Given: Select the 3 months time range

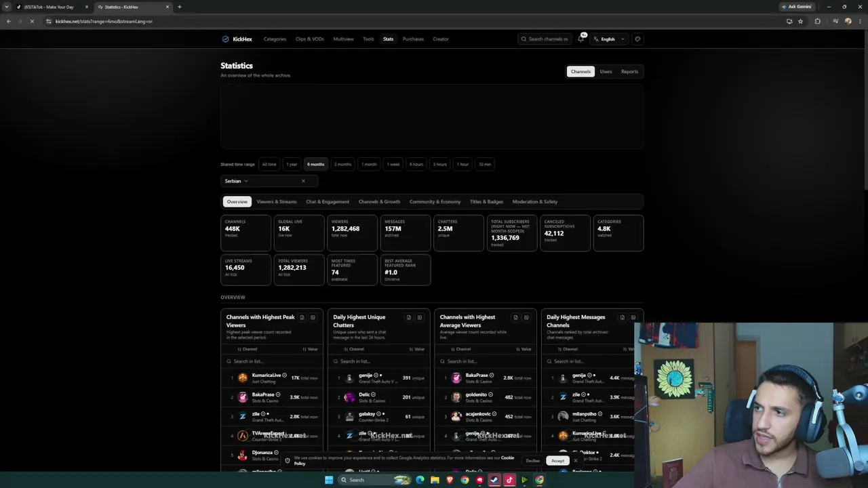Looking at the screenshot, I should [x=343, y=164].
